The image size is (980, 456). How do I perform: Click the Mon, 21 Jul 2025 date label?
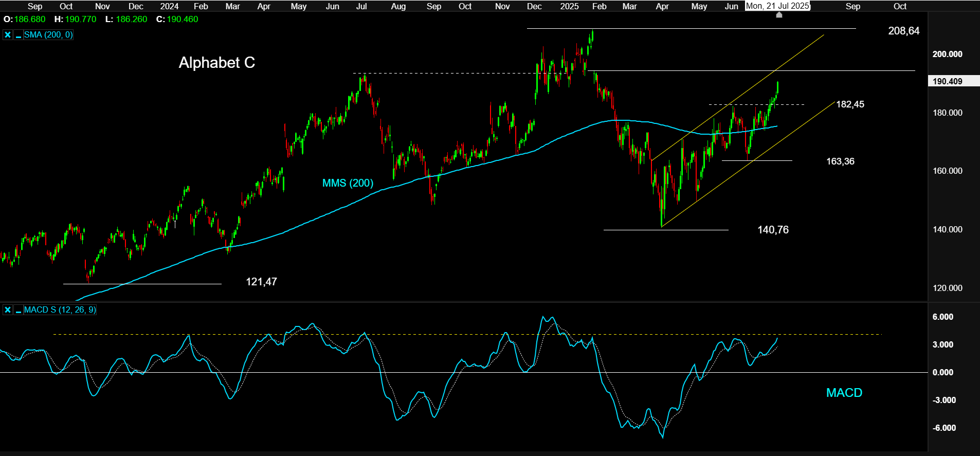pos(777,6)
